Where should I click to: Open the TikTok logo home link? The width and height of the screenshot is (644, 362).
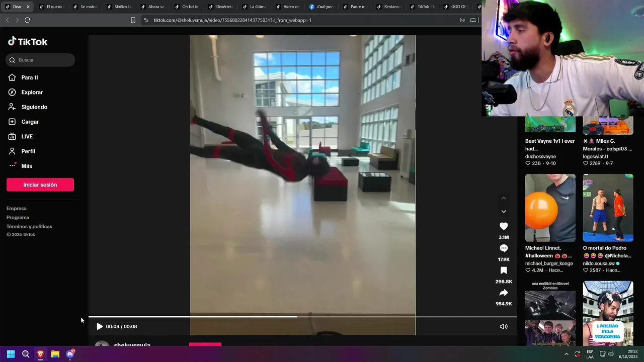click(x=28, y=42)
